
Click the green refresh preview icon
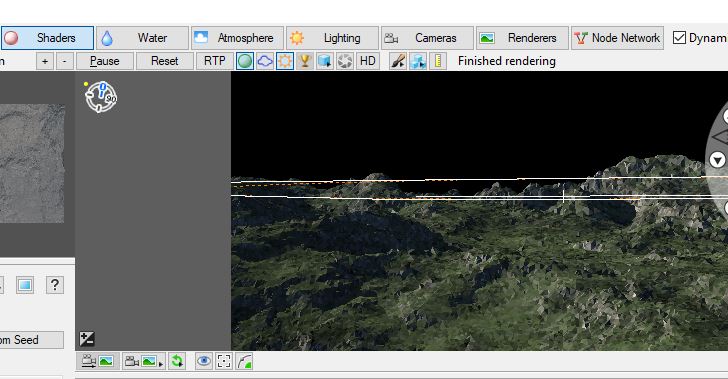point(177,361)
